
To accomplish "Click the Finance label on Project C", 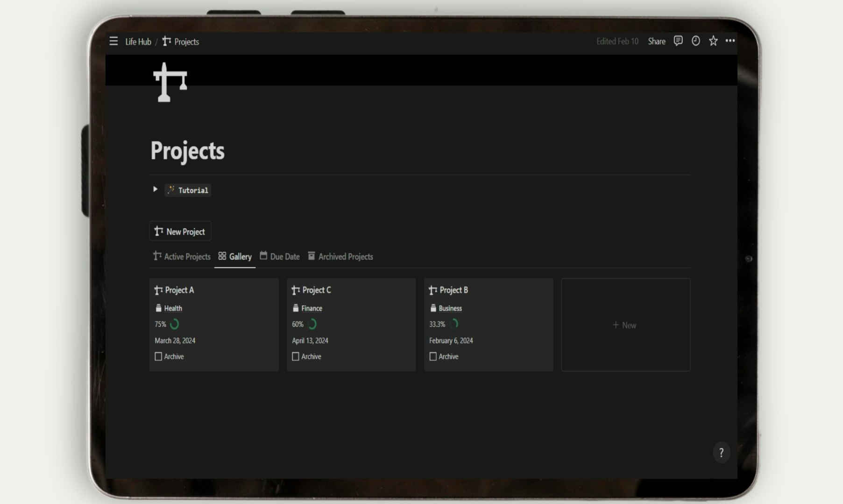I will point(312,308).
